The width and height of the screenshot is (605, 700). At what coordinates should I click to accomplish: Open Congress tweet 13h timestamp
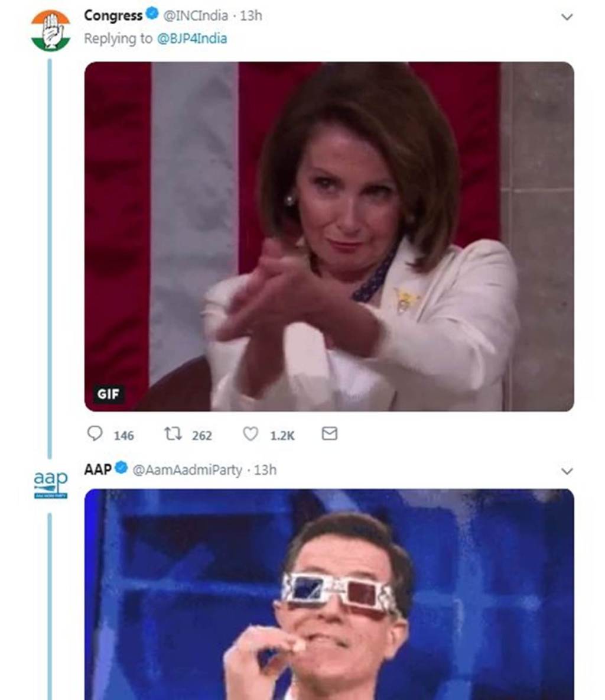[x=251, y=15]
